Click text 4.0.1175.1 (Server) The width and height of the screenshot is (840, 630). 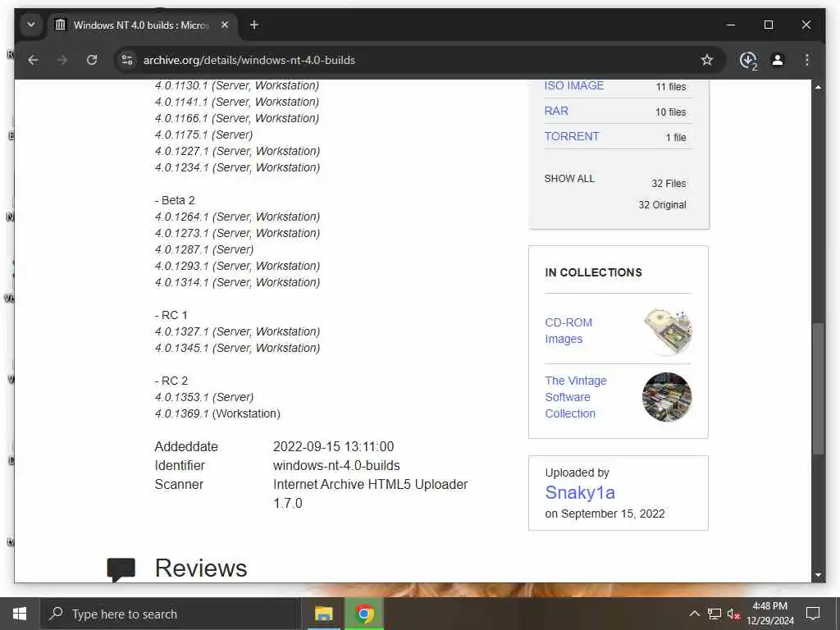pos(203,135)
